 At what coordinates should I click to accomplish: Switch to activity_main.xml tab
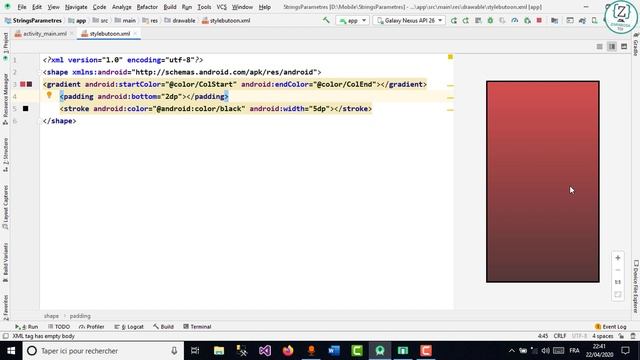44,33
